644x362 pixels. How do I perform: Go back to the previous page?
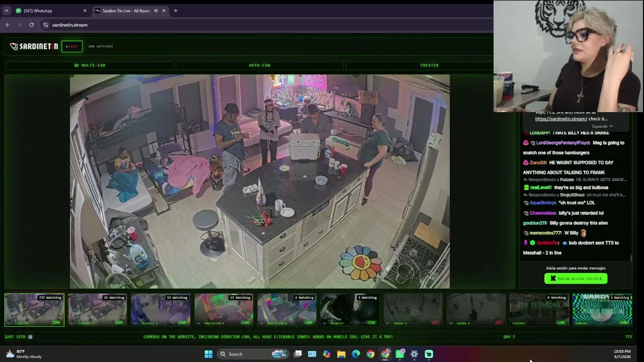click(8, 25)
